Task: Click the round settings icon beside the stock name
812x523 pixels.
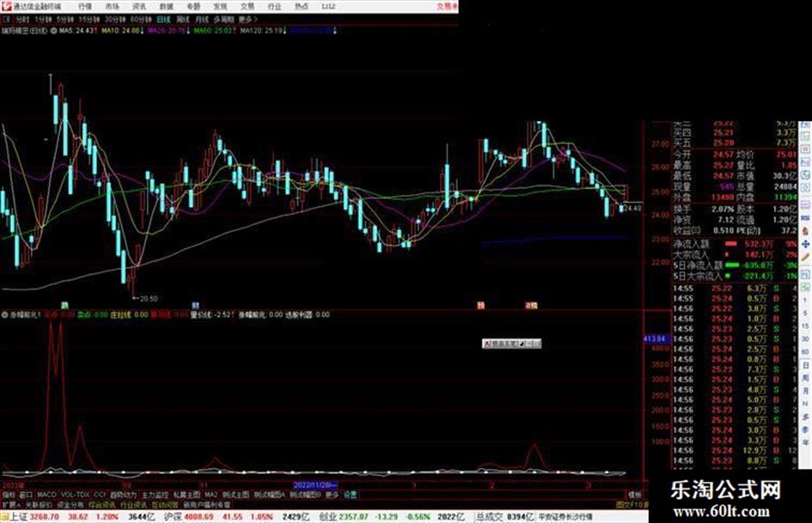Action: (53, 31)
